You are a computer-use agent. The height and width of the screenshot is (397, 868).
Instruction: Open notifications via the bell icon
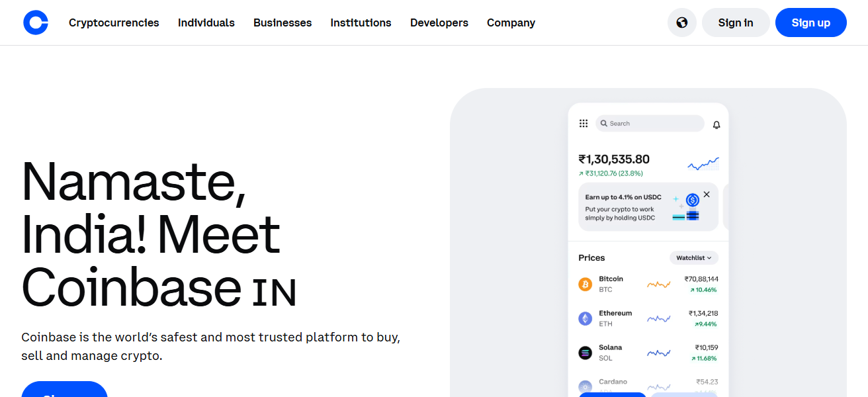[x=716, y=124]
